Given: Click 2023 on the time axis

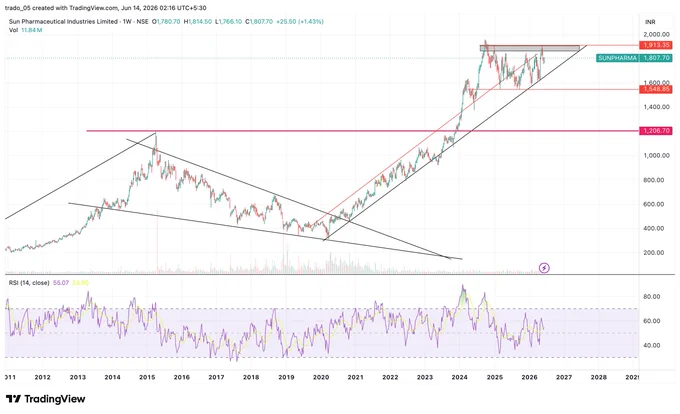Looking at the screenshot, I should pos(425,377).
